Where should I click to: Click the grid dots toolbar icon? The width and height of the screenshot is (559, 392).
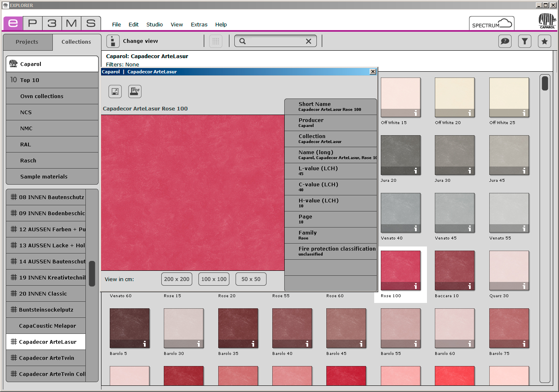(x=216, y=41)
